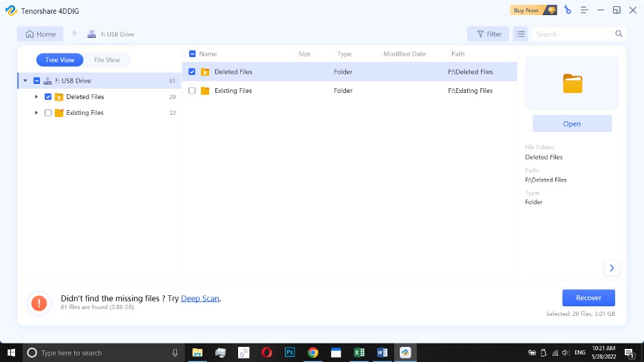Open the hamburger menu in title bar
This screenshot has width=644, height=362.
pyautogui.click(x=584, y=10)
